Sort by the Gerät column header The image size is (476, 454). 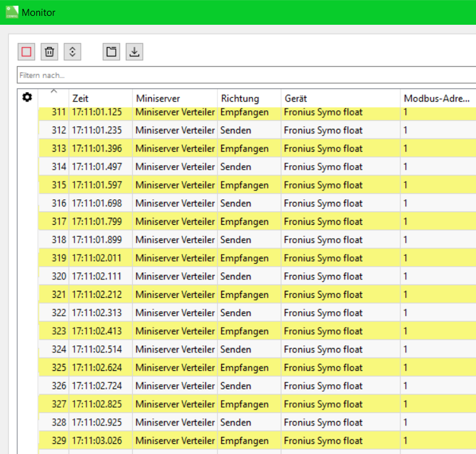point(296,98)
